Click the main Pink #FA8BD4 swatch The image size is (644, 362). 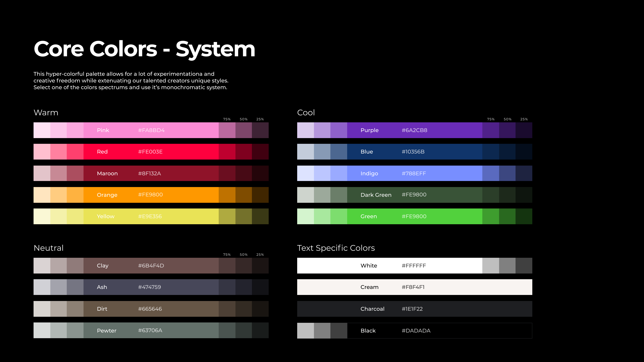pos(151,130)
